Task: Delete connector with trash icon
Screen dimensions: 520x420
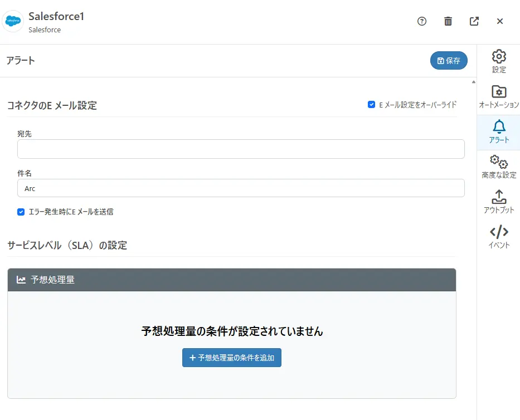Action: [x=448, y=21]
